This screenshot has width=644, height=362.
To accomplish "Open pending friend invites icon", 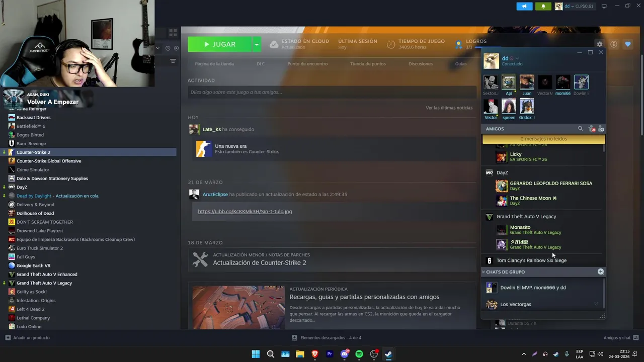I will [592, 129].
